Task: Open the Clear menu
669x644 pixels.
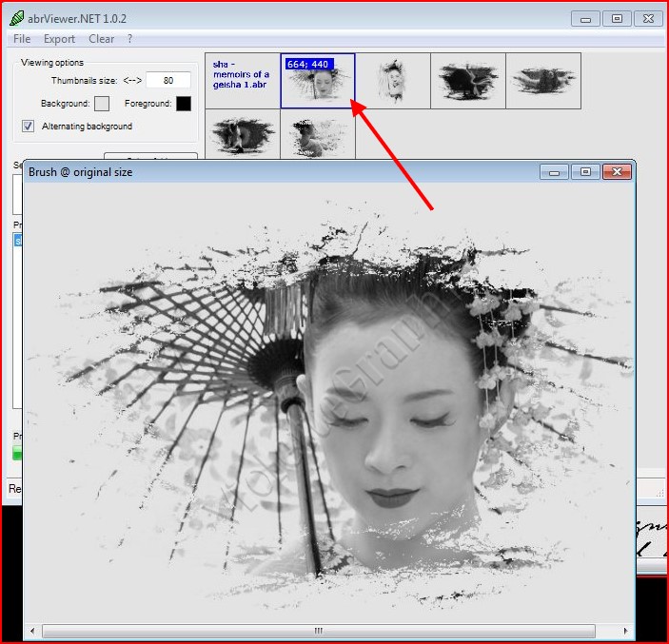Action: 101,39
